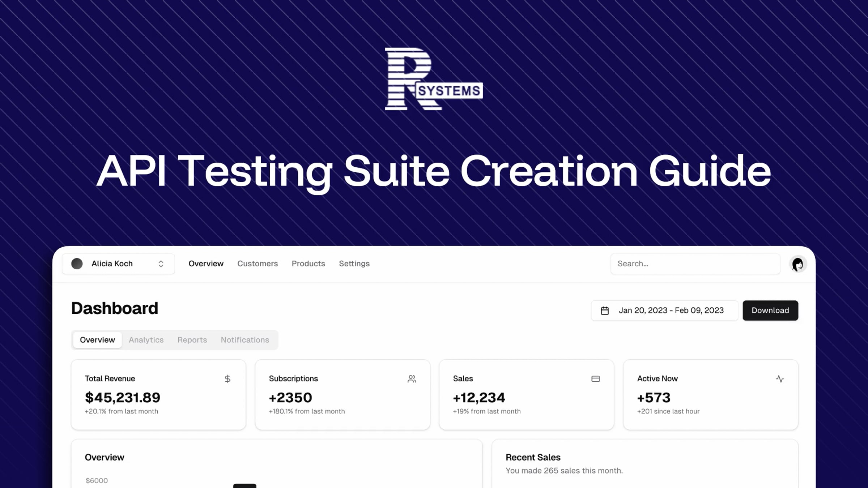The height and width of the screenshot is (488, 868).
Task: Open the Customers nav link
Action: pos(258,264)
